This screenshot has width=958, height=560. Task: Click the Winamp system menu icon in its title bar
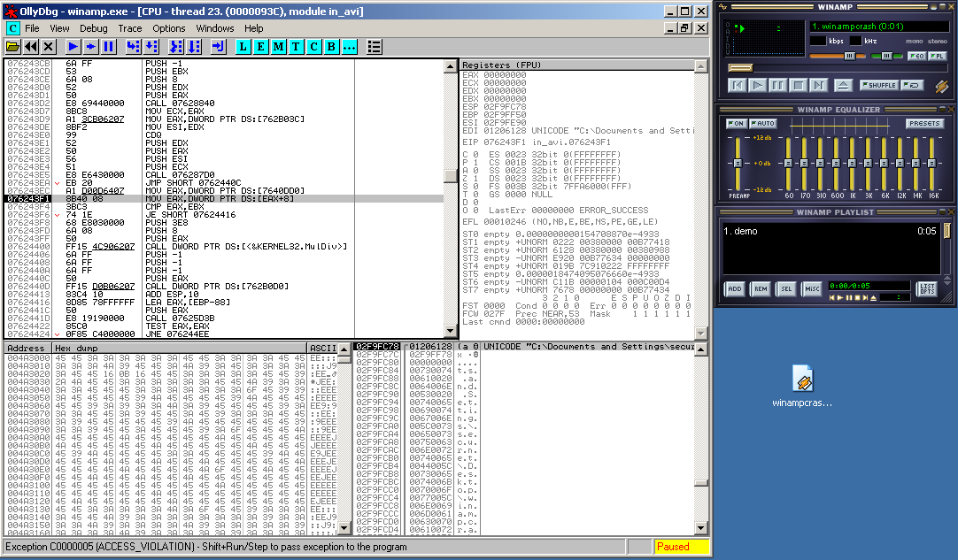coord(723,7)
